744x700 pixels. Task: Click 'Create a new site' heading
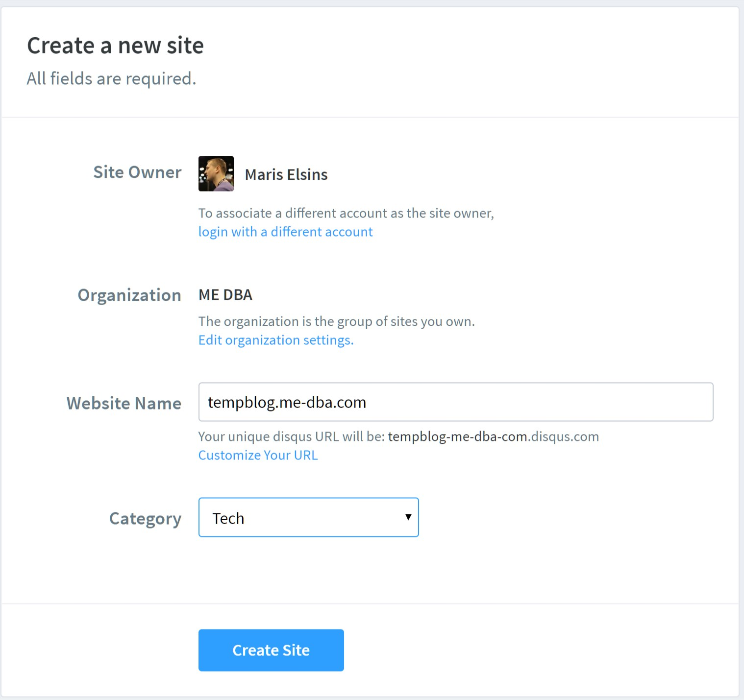pyautogui.click(x=115, y=46)
